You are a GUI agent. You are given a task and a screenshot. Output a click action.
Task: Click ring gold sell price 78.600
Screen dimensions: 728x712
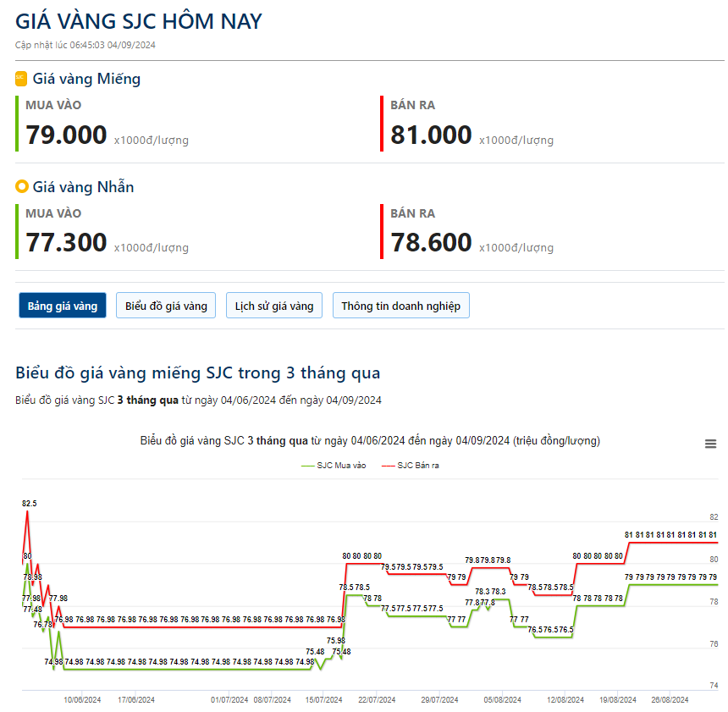[431, 242]
